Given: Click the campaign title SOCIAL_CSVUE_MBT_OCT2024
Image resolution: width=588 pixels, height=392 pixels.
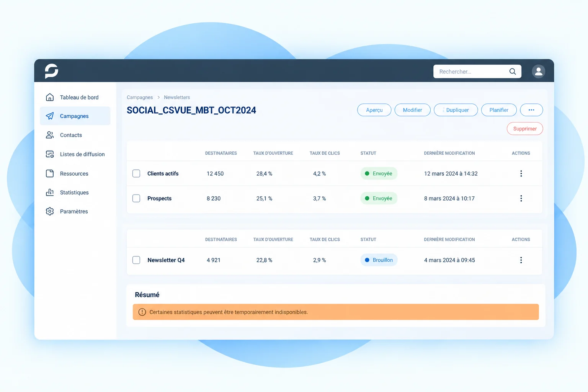Looking at the screenshot, I should pyautogui.click(x=191, y=110).
